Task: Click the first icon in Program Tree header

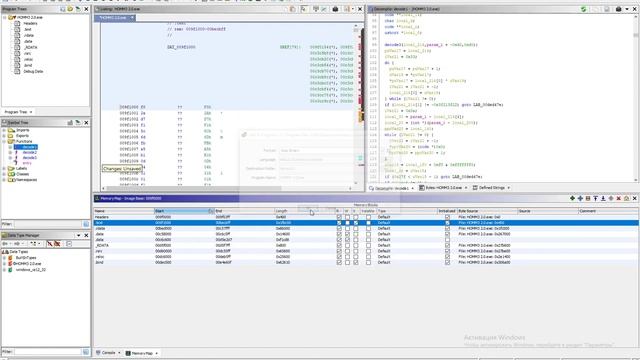Action: (63, 9)
